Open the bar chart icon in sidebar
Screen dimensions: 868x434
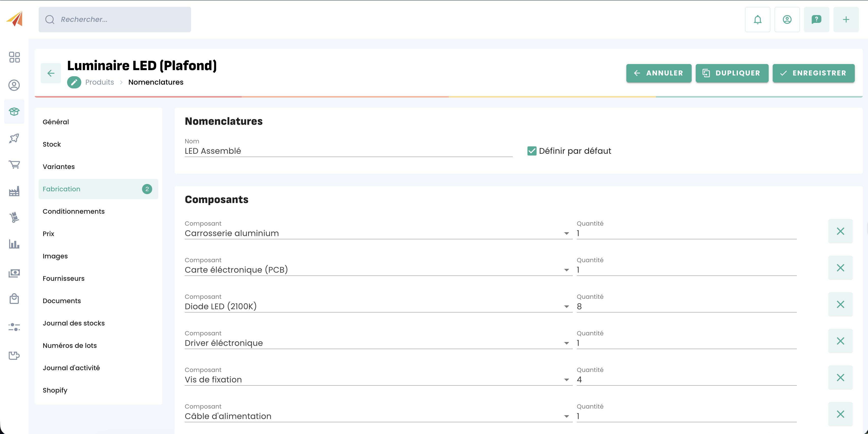[14, 244]
